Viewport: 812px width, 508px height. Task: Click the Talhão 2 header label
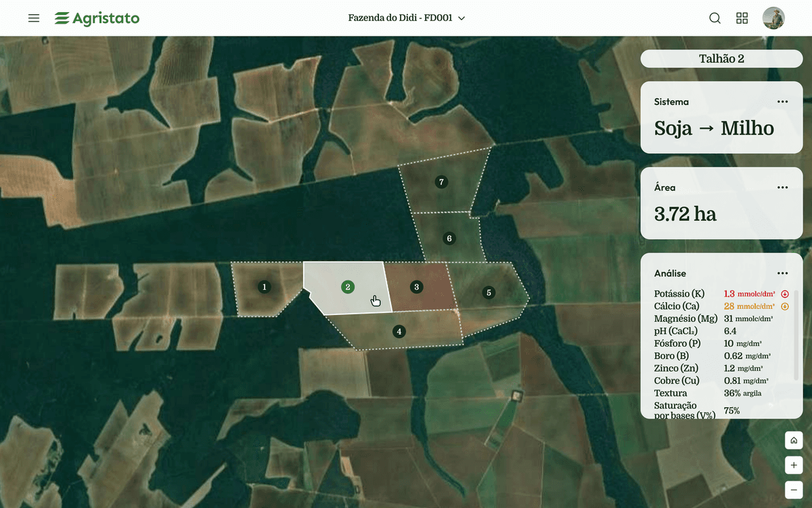[x=721, y=59]
